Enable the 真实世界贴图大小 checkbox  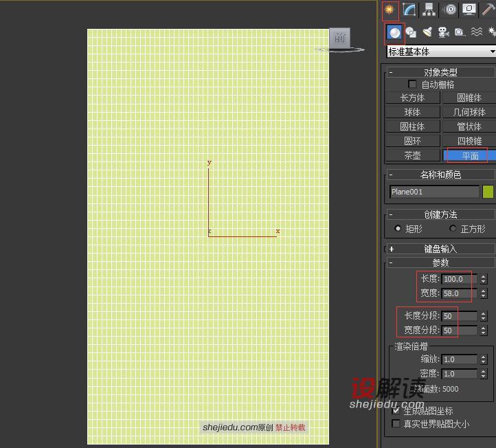click(396, 424)
